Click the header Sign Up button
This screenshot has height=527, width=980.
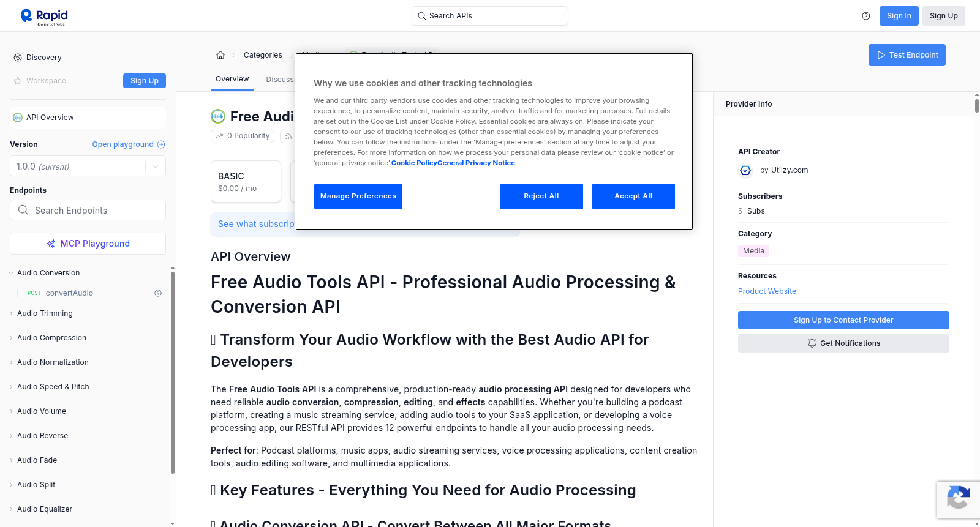[x=943, y=16]
